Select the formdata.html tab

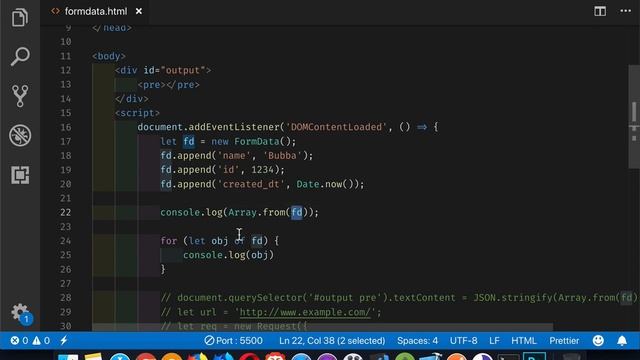coord(96,11)
